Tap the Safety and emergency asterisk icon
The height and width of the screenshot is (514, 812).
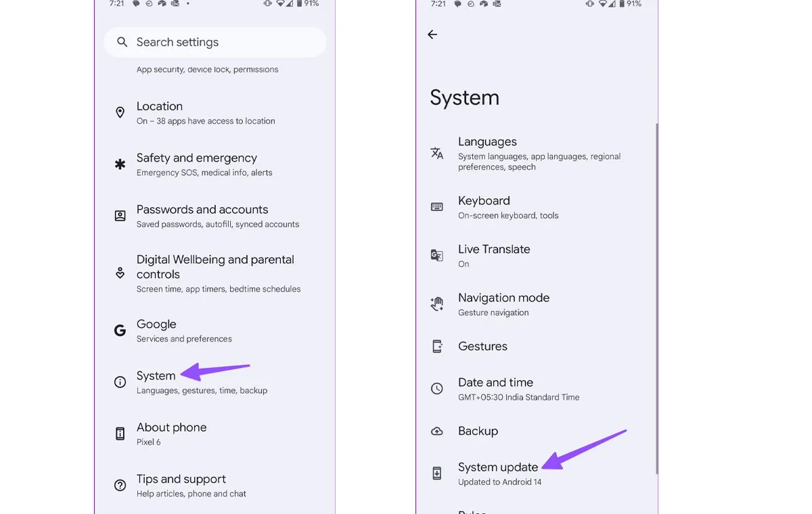point(120,164)
